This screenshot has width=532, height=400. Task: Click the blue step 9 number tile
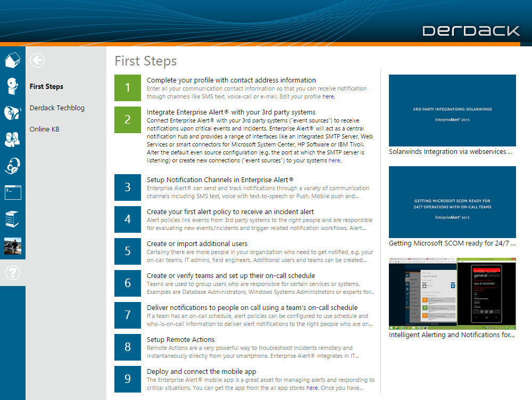pos(128,379)
